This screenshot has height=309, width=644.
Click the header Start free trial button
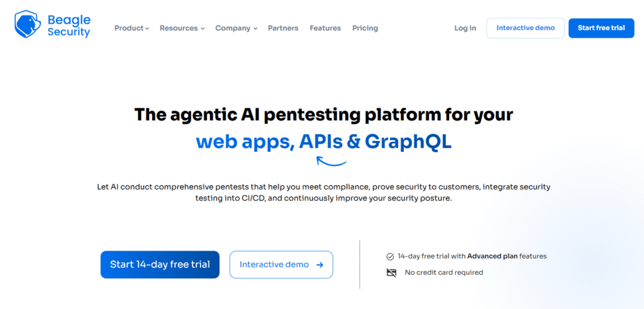click(601, 28)
